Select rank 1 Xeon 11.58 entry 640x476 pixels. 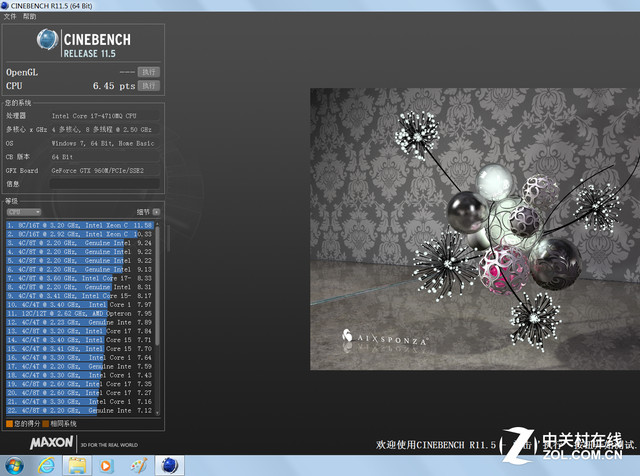click(x=80, y=226)
